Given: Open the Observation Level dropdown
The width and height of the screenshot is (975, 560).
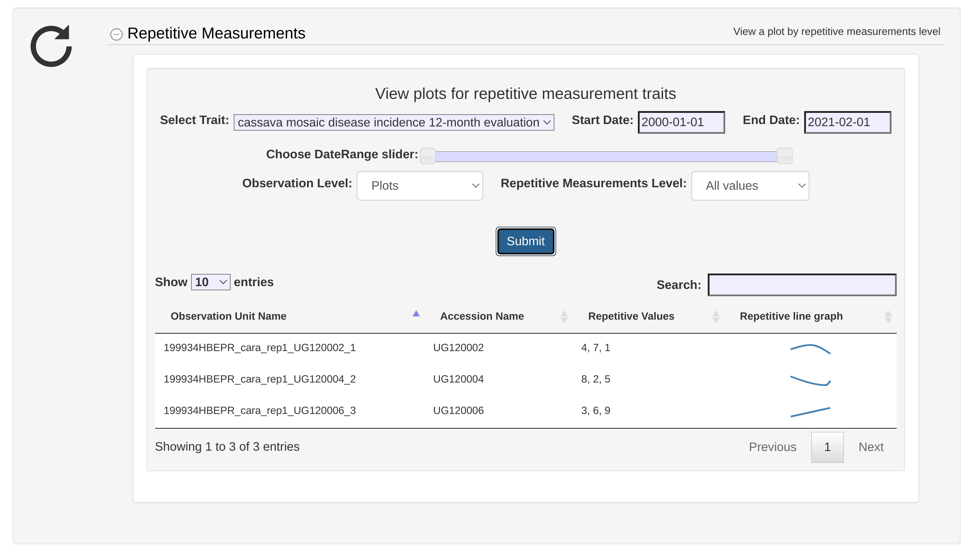Looking at the screenshot, I should point(420,186).
